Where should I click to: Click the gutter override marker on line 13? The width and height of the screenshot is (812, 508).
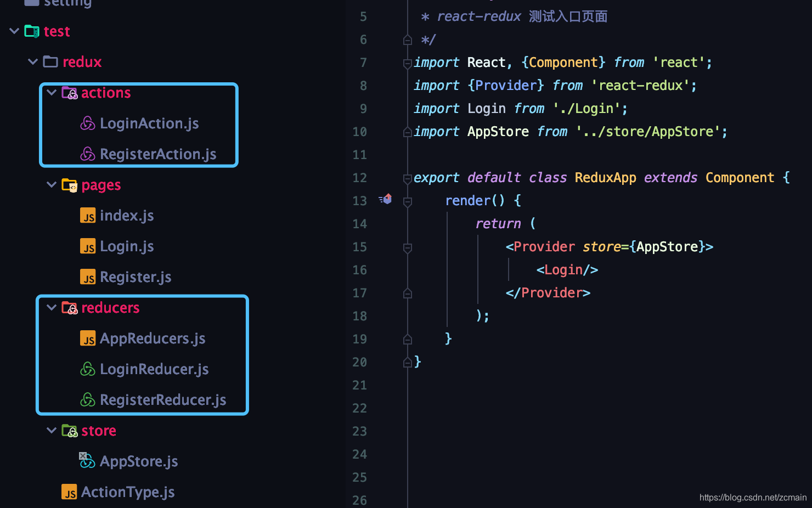[x=385, y=199]
